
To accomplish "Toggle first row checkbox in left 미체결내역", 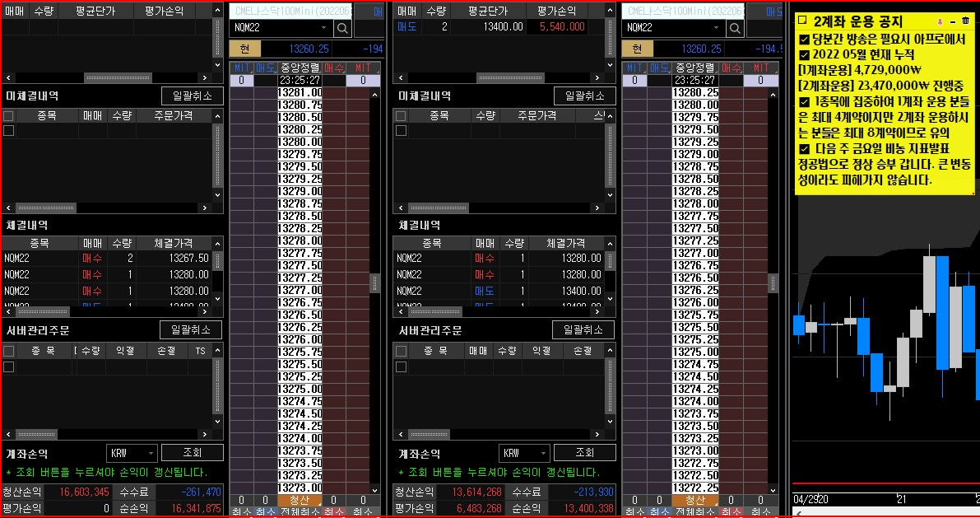I will [9, 130].
